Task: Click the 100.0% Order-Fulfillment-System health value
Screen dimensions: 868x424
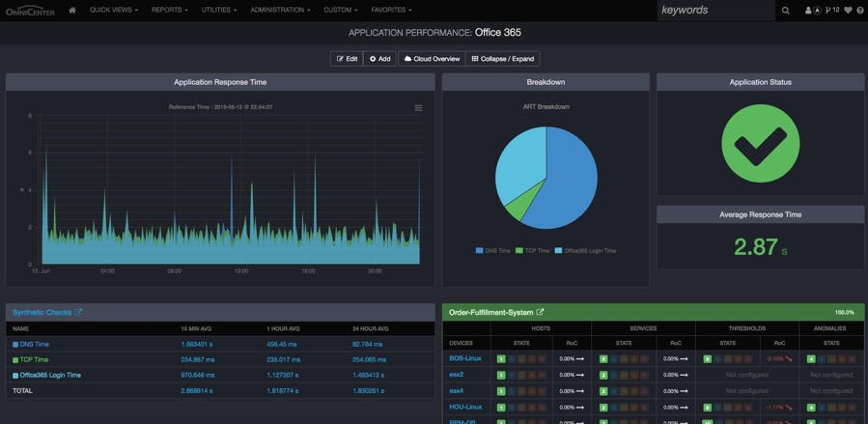Action: [845, 313]
